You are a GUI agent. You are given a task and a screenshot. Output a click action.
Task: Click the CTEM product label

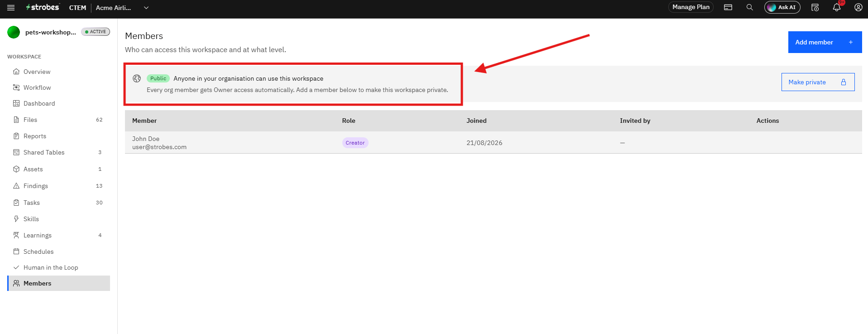click(77, 8)
